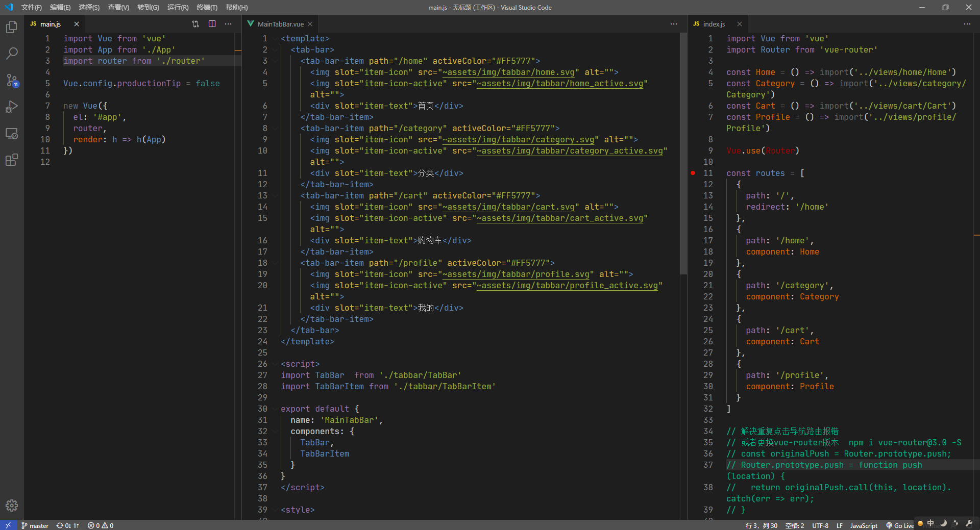Collapse the tab-bar block at line 2
980x530 pixels.
point(276,49)
